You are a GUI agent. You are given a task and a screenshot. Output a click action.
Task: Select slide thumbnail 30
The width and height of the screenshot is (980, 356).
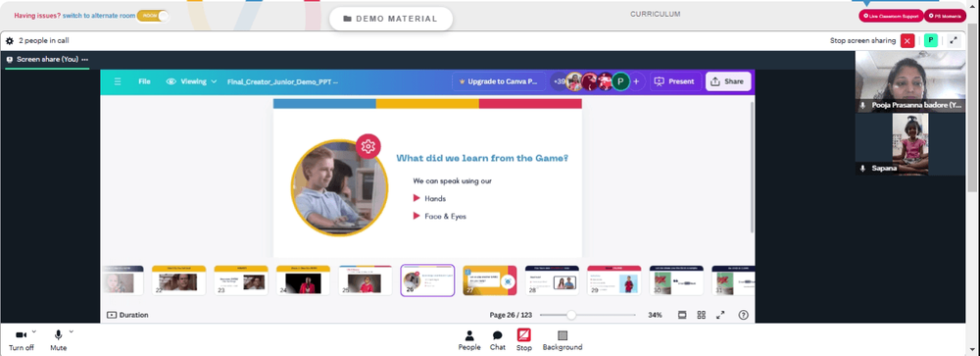coord(676,280)
